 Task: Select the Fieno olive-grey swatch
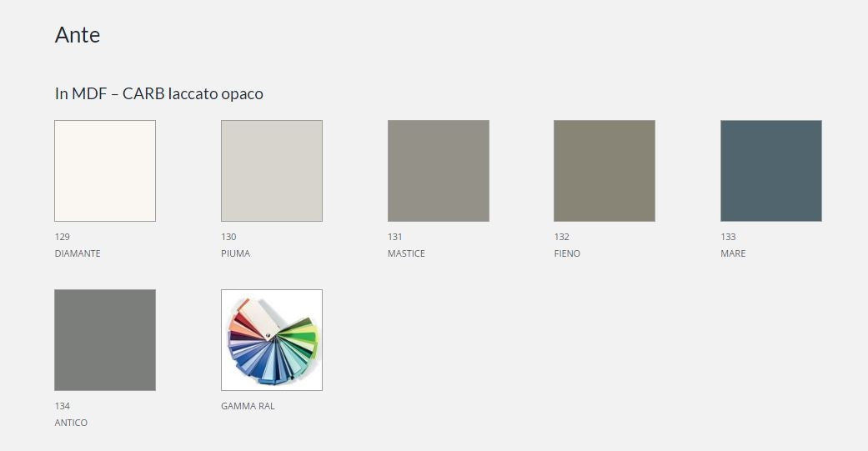tap(605, 171)
